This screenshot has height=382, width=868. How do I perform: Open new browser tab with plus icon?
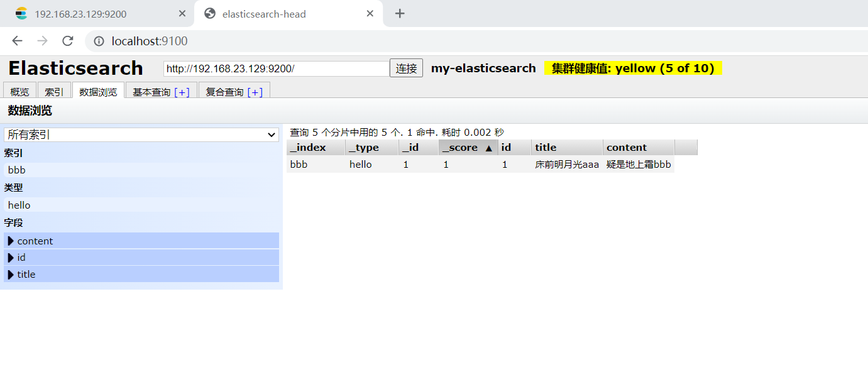(x=400, y=13)
